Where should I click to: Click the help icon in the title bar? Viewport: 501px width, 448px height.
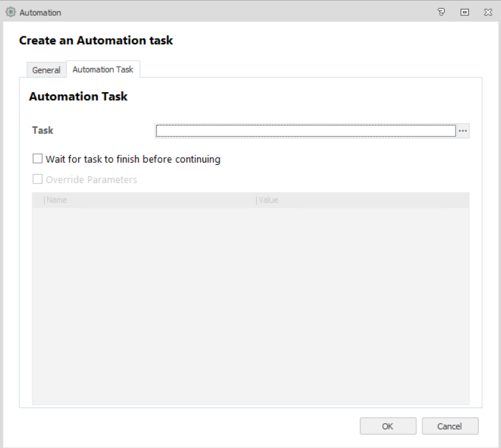click(x=443, y=12)
